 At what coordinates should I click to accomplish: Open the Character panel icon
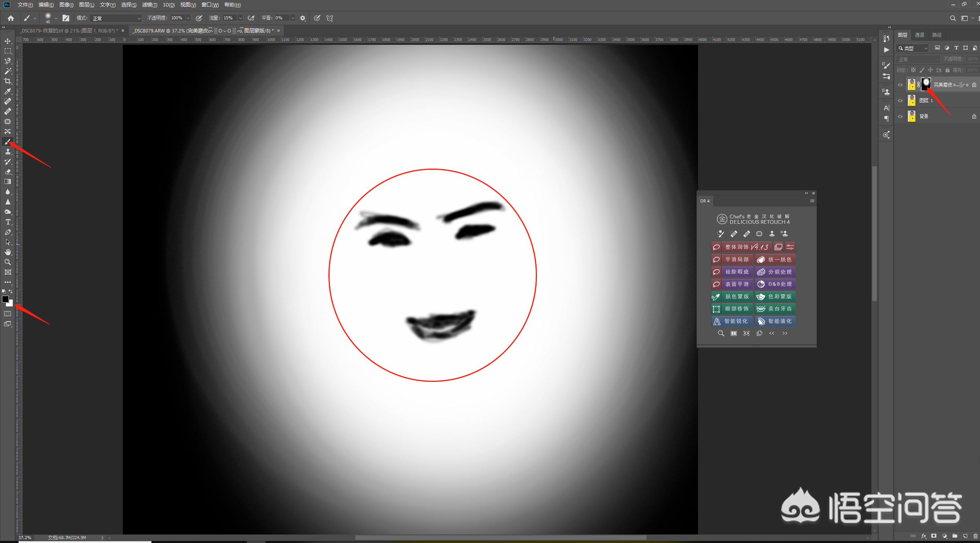[887, 108]
